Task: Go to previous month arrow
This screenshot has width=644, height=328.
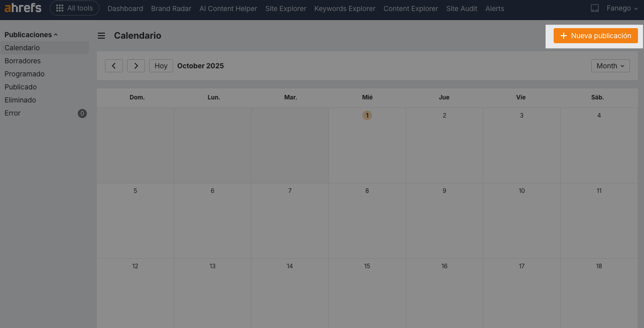Action: point(114,66)
